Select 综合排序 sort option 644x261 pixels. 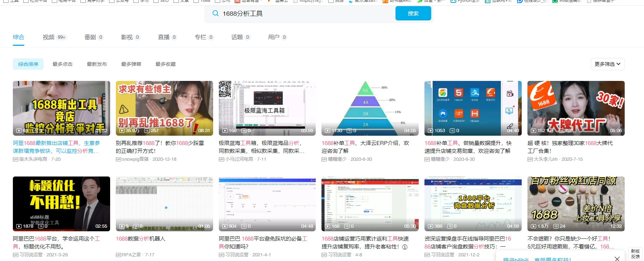tap(28, 64)
